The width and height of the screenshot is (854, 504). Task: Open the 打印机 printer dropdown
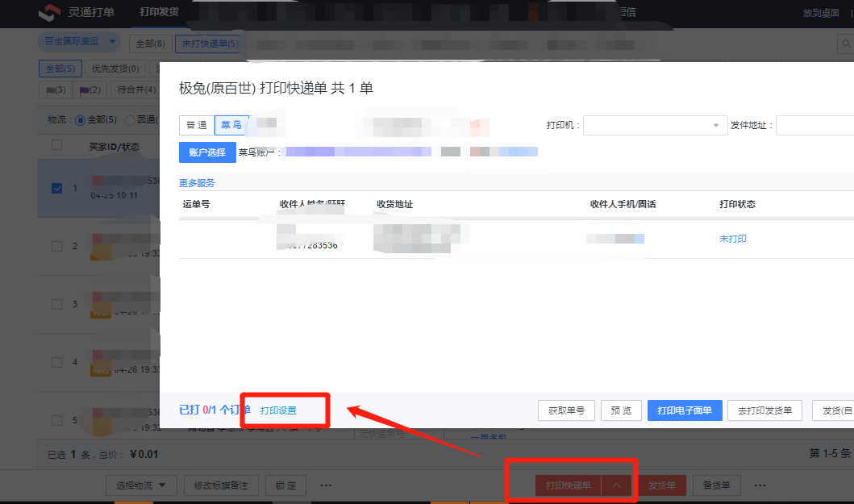(x=655, y=125)
